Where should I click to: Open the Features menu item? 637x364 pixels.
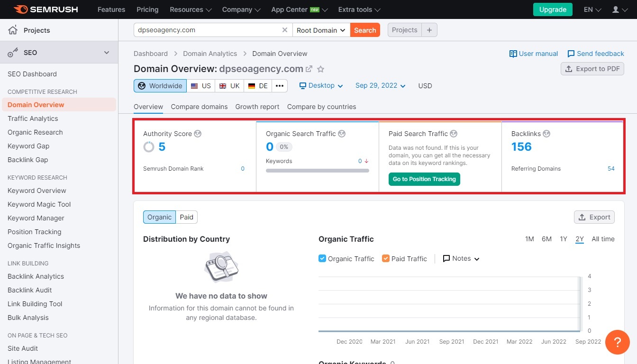(110, 9)
